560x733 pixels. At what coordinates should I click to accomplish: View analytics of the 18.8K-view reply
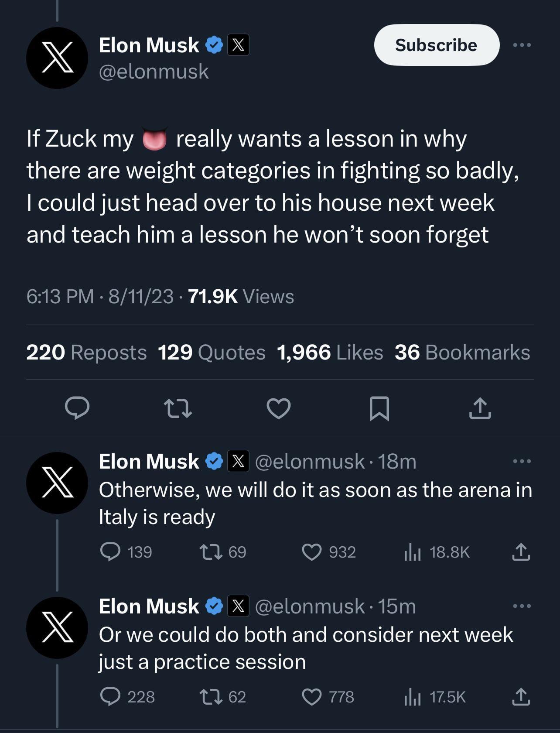pos(412,552)
